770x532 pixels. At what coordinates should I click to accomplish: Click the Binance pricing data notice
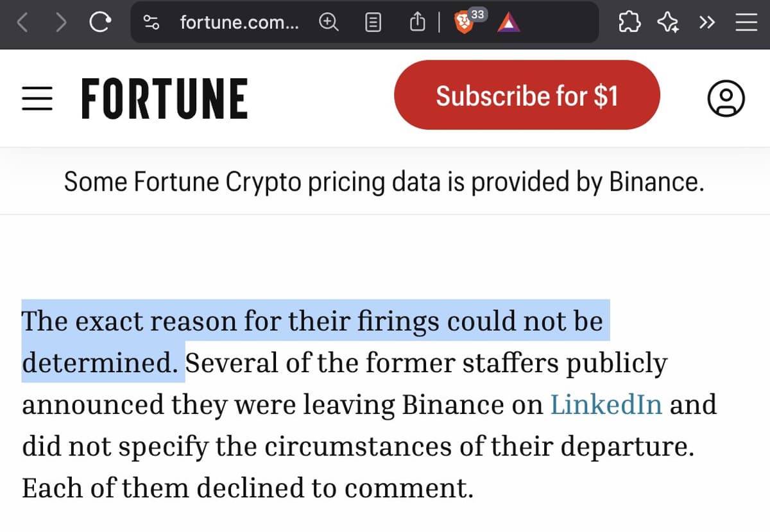coord(384,181)
